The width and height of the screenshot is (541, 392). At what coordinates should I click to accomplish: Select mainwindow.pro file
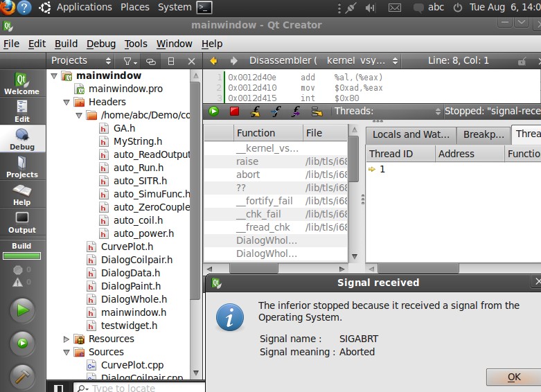[125, 89]
